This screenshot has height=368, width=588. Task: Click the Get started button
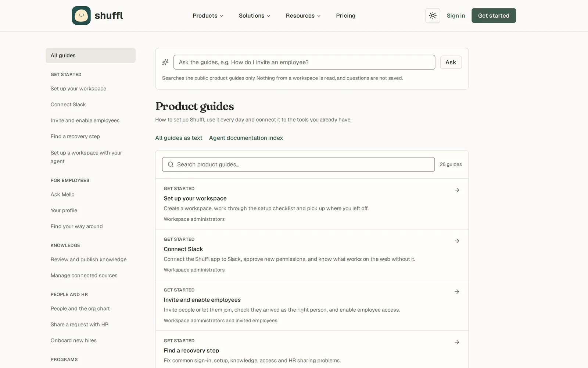pos(494,15)
